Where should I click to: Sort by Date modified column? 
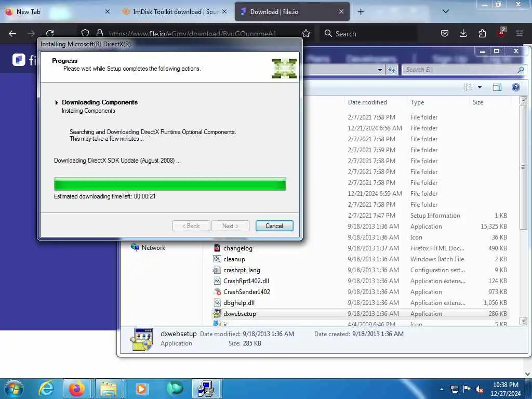[x=375, y=102]
